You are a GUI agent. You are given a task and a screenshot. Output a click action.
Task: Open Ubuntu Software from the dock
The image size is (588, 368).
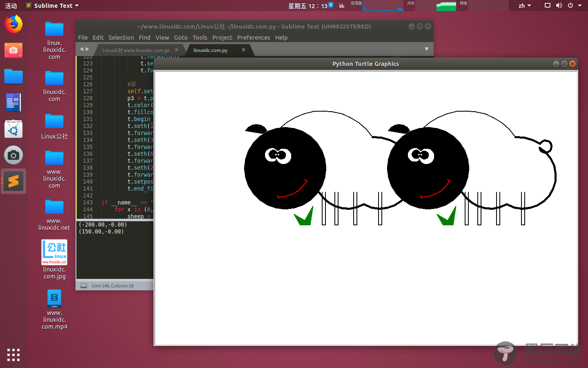[13, 129]
